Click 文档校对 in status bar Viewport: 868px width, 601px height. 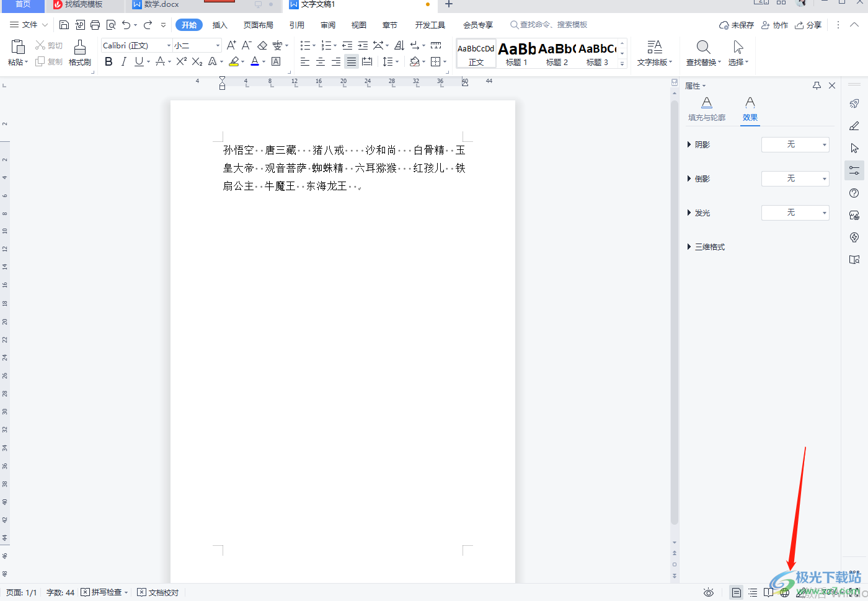pos(158,592)
